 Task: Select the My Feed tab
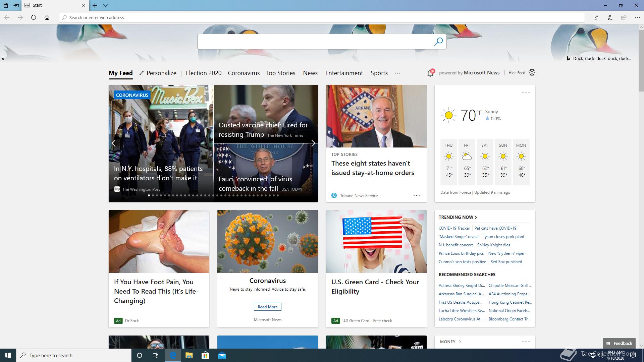pyautogui.click(x=121, y=73)
